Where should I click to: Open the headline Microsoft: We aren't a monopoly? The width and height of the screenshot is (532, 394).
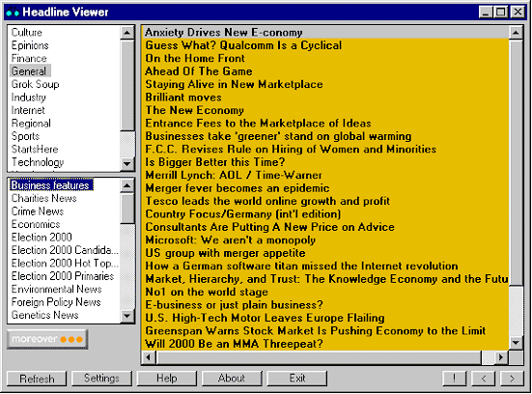[x=231, y=239]
